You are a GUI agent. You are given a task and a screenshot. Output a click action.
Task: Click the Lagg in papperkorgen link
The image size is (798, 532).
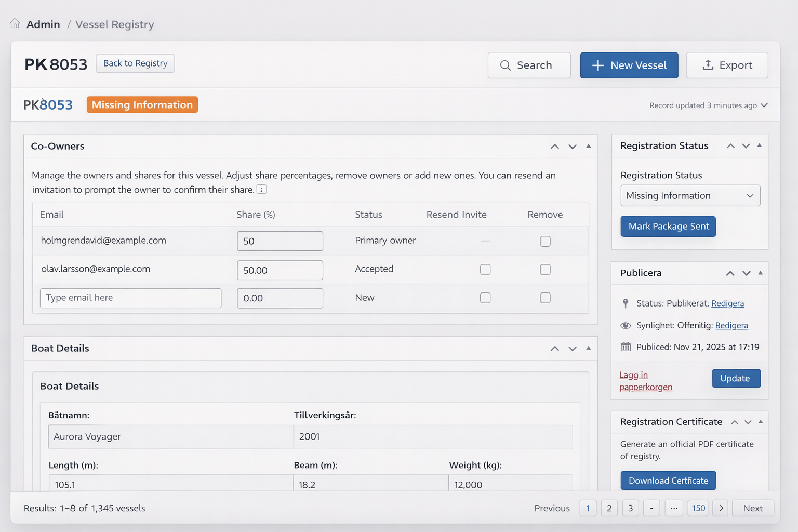(645, 381)
